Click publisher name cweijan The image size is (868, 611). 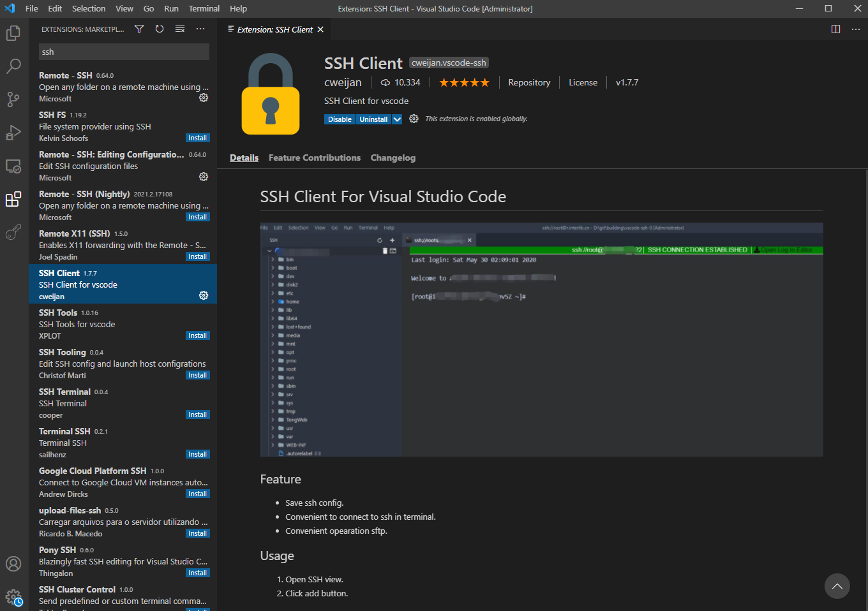click(343, 82)
